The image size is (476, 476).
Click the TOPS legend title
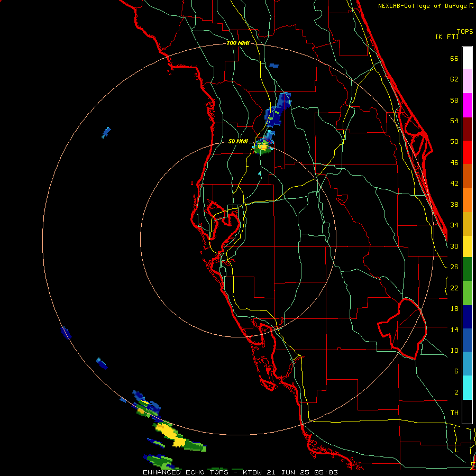point(465,32)
